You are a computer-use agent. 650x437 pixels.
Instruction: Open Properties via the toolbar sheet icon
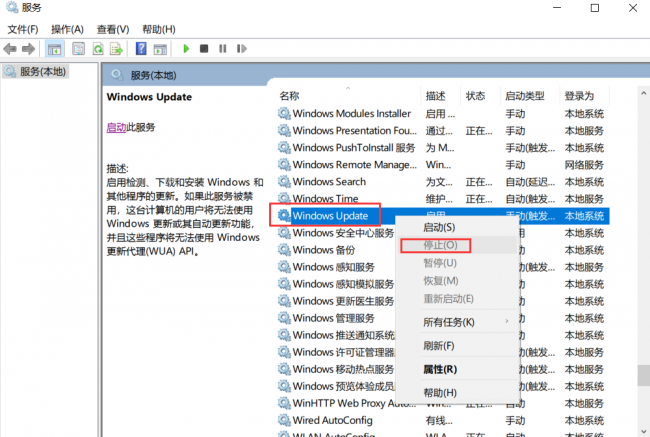(x=78, y=49)
